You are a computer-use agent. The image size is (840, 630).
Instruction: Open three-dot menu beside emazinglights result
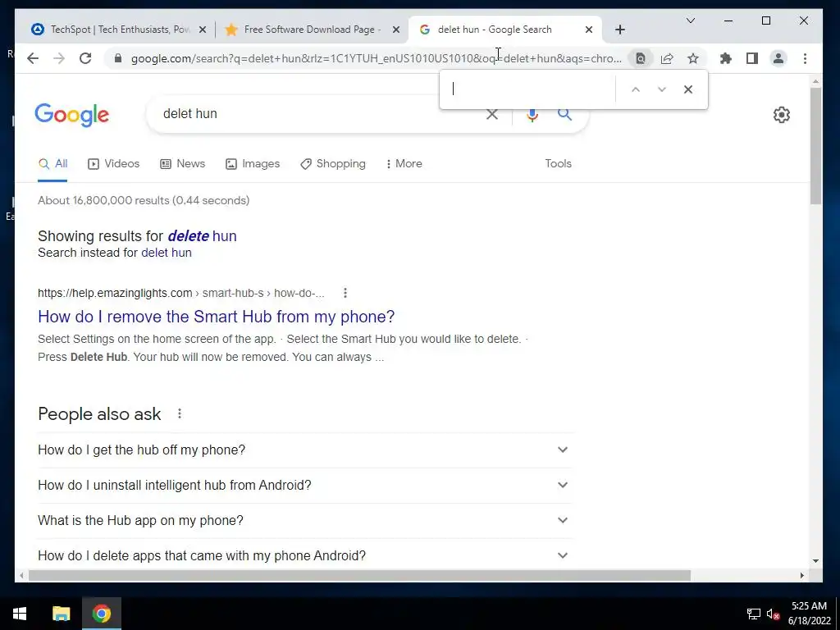(345, 293)
